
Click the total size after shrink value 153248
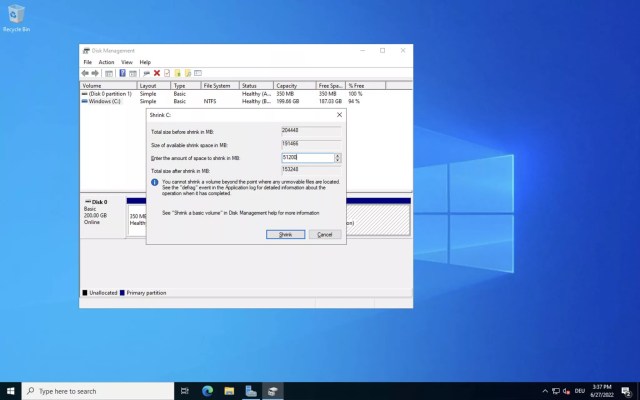[311, 170]
